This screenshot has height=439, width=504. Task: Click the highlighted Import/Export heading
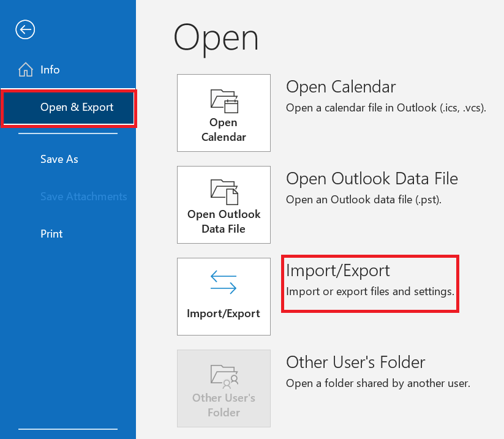338,271
